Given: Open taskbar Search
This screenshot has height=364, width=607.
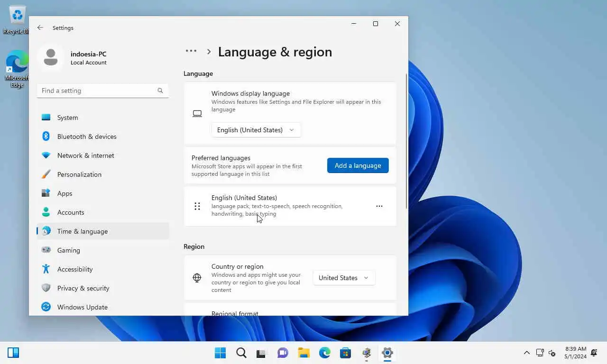Looking at the screenshot, I should (x=241, y=353).
